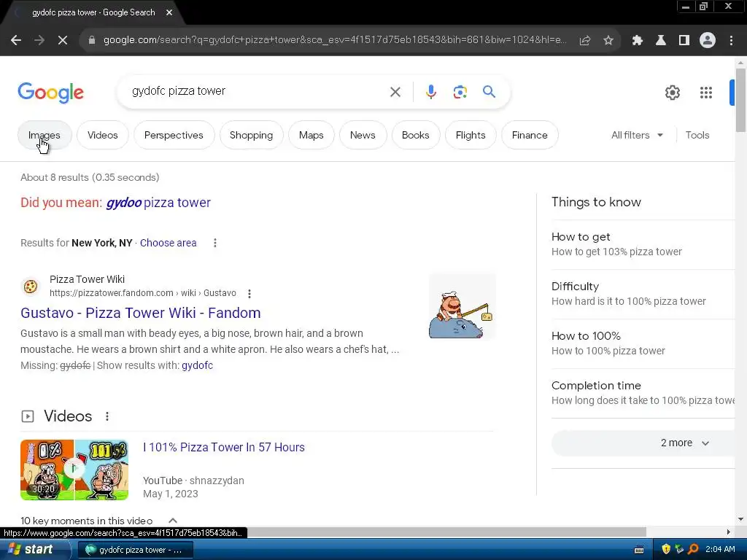Open the extensions puzzle icon
Image resolution: width=747 pixels, height=560 pixels.
[637, 41]
